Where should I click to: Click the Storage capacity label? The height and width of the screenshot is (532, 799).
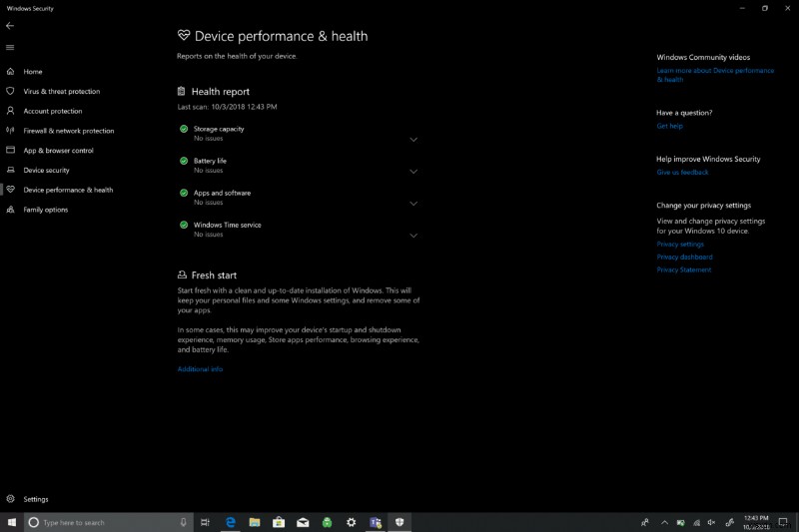click(x=219, y=130)
